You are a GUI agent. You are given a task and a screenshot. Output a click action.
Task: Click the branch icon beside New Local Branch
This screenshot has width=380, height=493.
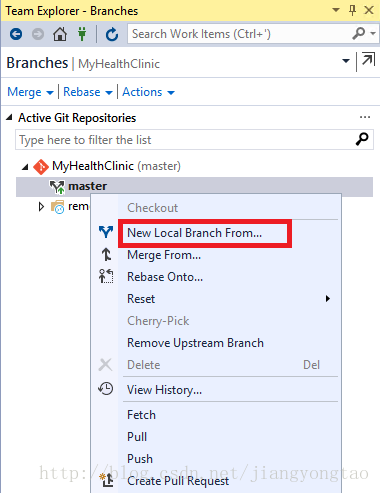pyautogui.click(x=106, y=232)
